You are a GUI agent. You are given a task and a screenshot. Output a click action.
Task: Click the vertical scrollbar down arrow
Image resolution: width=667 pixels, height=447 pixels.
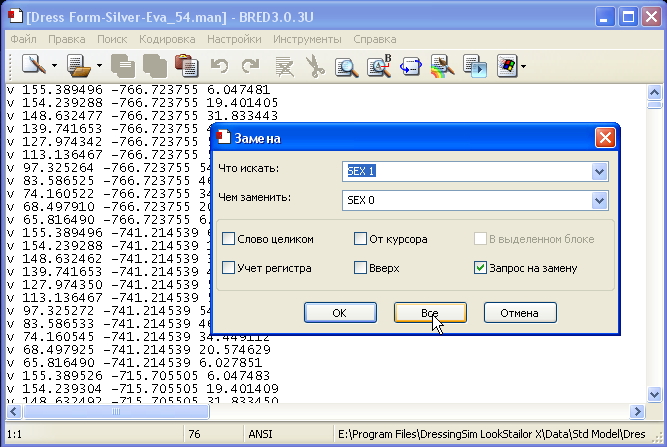654,394
